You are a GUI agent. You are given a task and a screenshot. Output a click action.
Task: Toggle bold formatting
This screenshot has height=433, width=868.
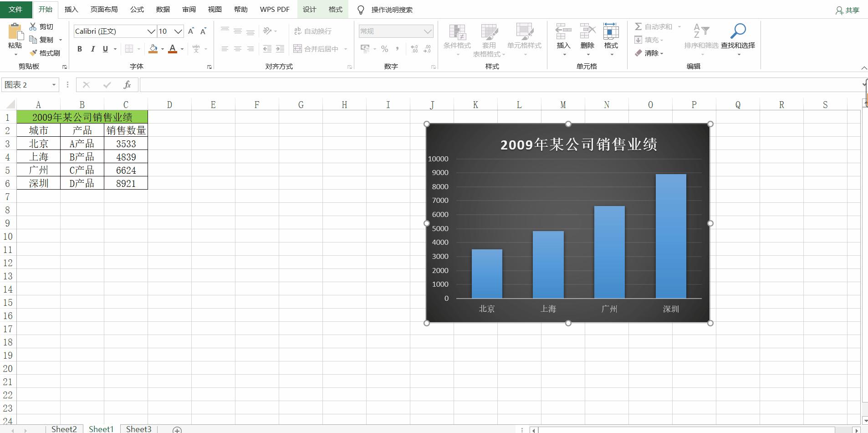tap(79, 49)
